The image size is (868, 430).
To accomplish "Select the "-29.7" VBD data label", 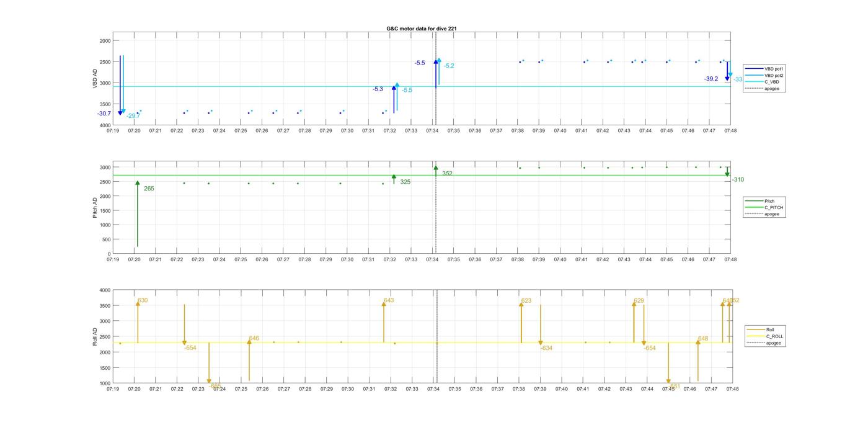I will click(x=133, y=116).
